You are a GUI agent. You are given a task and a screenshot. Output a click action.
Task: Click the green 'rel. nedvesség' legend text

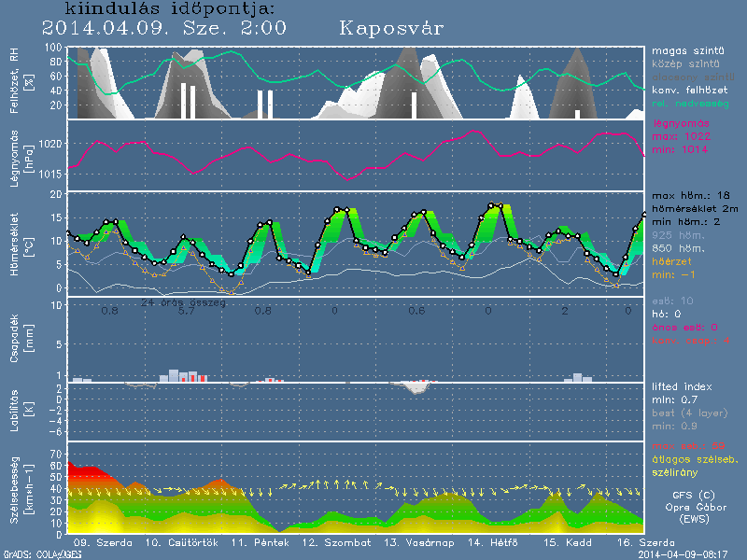[690, 102]
